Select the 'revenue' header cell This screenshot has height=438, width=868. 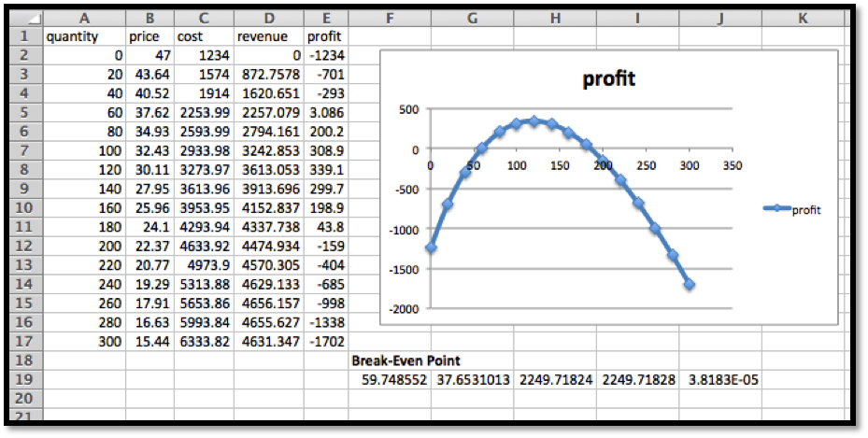(x=269, y=36)
